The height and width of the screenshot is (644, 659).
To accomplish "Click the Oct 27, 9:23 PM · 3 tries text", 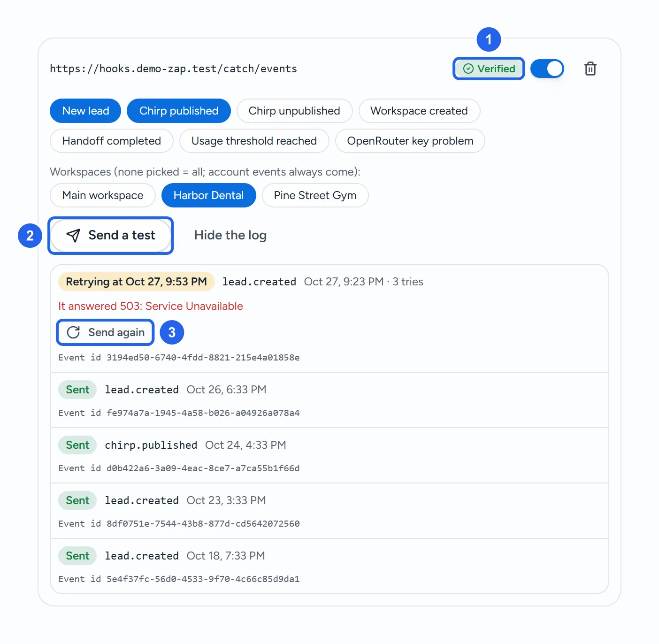I will coord(364,282).
